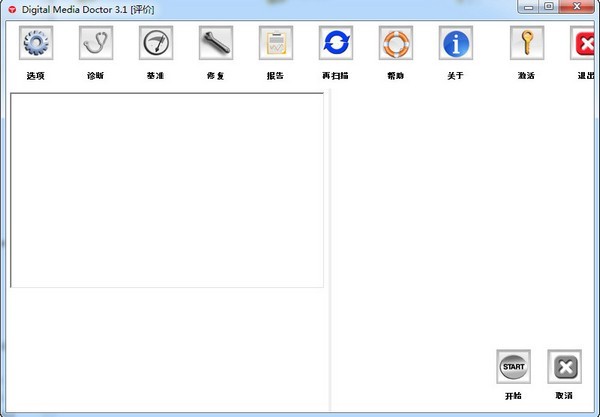Show 关于 about info icon
The image size is (600, 417).
pyautogui.click(x=456, y=43)
